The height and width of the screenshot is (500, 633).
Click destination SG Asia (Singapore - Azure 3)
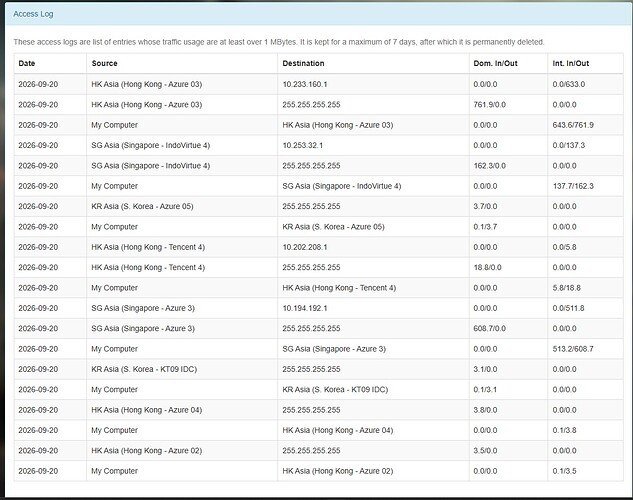pyautogui.click(x=334, y=349)
